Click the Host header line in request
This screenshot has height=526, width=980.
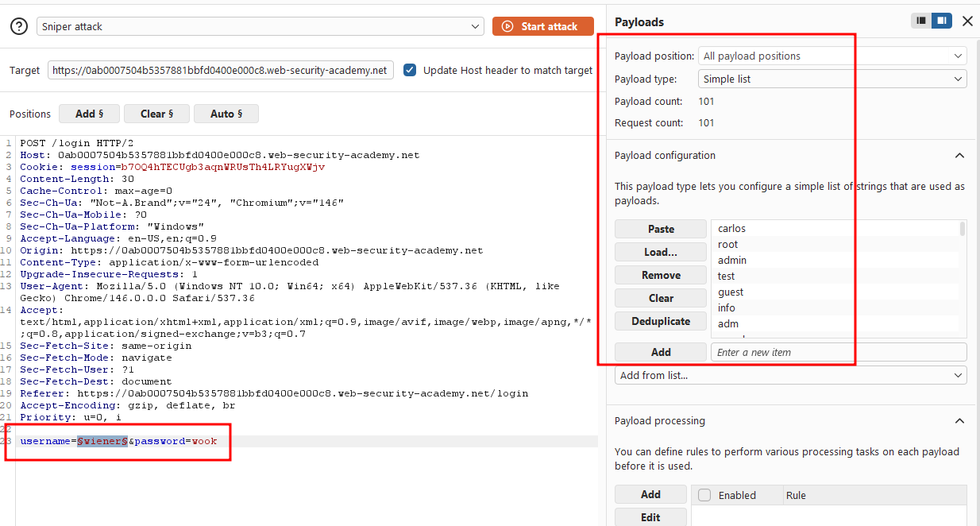pyautogui.click(x=220, y=155)
